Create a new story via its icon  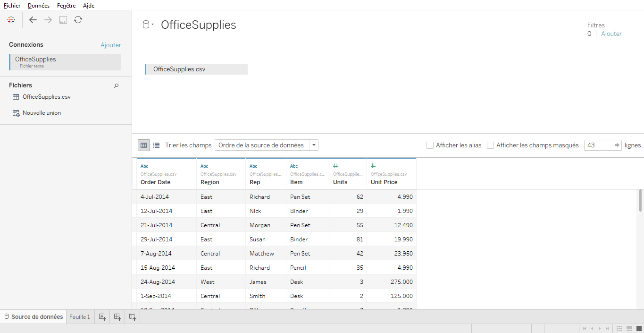coord(132,316)
